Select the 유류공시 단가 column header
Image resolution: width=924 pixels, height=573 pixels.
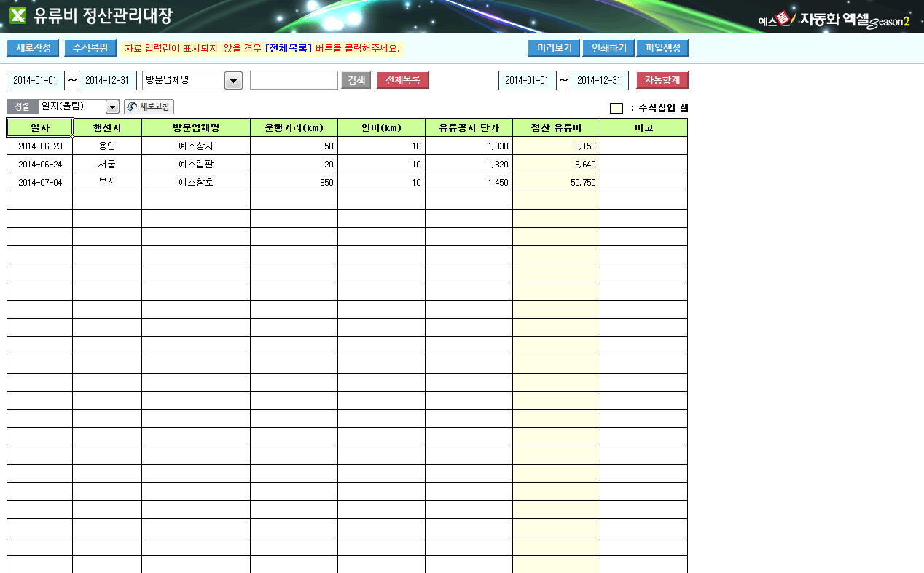469,127
